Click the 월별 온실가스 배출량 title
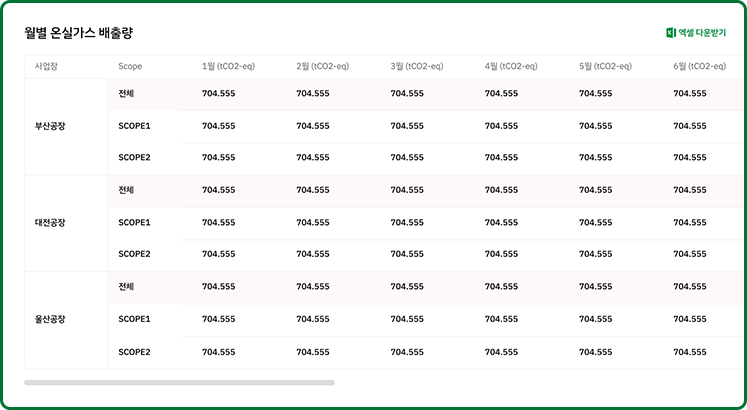747x410 pixels. [79, 33]
